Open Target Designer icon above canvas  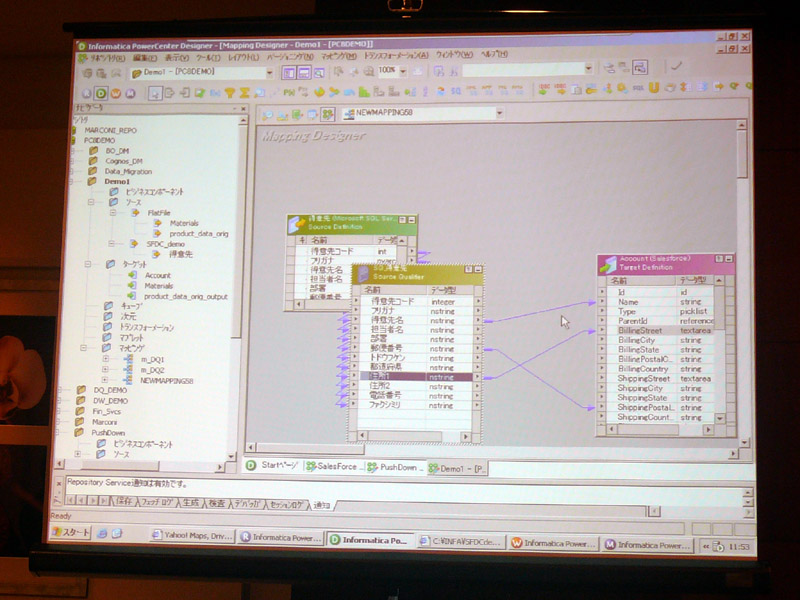[x=282, y=115]
